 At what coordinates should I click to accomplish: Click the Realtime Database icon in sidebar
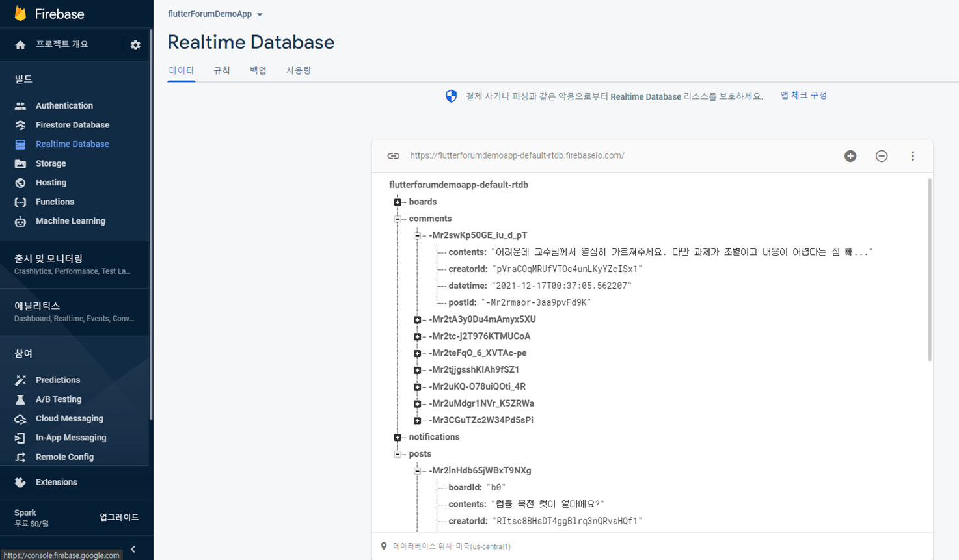pos(20,144)
